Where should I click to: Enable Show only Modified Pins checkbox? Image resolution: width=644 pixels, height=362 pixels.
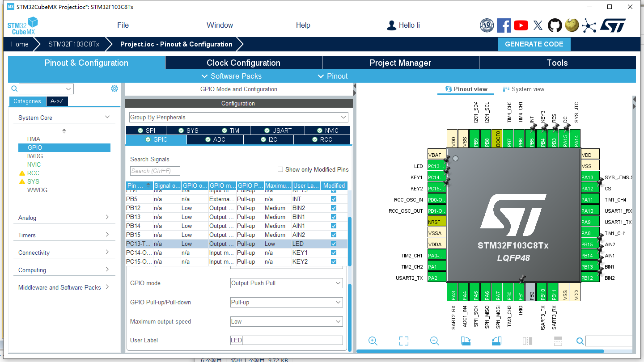pyautogui.click(x=280, y=169)
